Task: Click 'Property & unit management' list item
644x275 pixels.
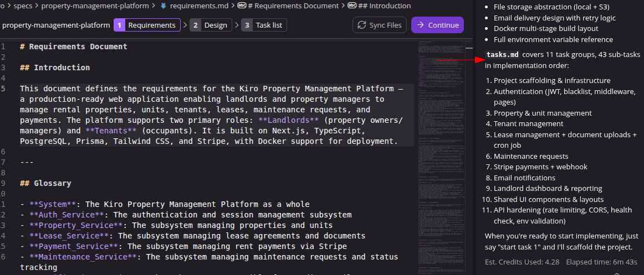Action: click(x=543, y=113)
